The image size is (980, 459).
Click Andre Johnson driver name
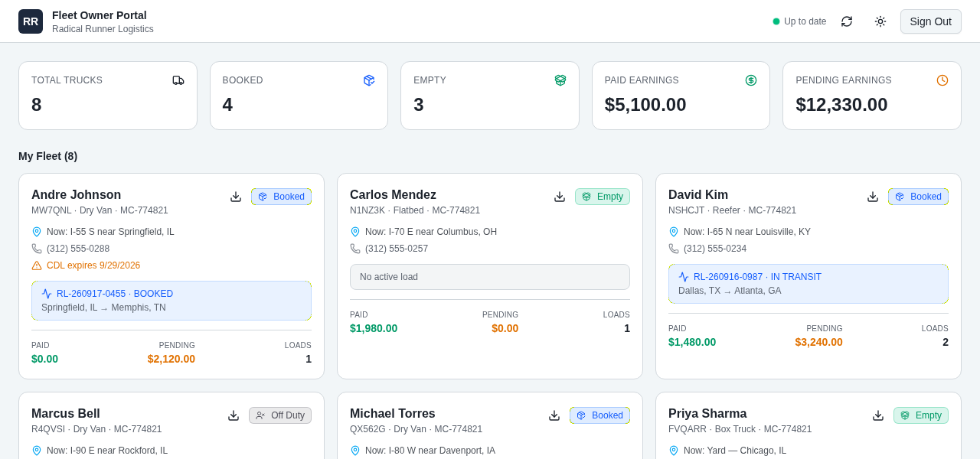[76, 195]
